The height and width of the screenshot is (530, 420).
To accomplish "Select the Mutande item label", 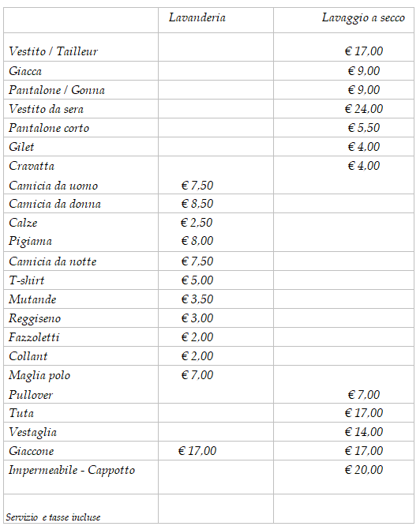I will [x=32, y=299].
